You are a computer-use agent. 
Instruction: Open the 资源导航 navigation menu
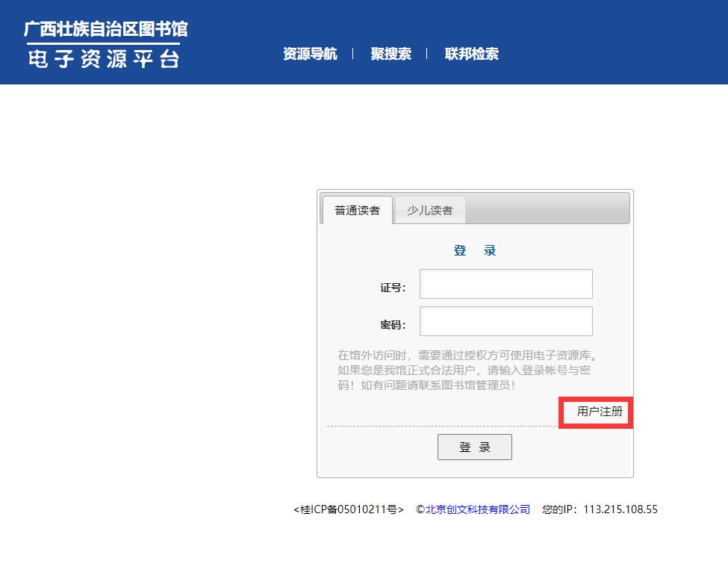point(311,54)
